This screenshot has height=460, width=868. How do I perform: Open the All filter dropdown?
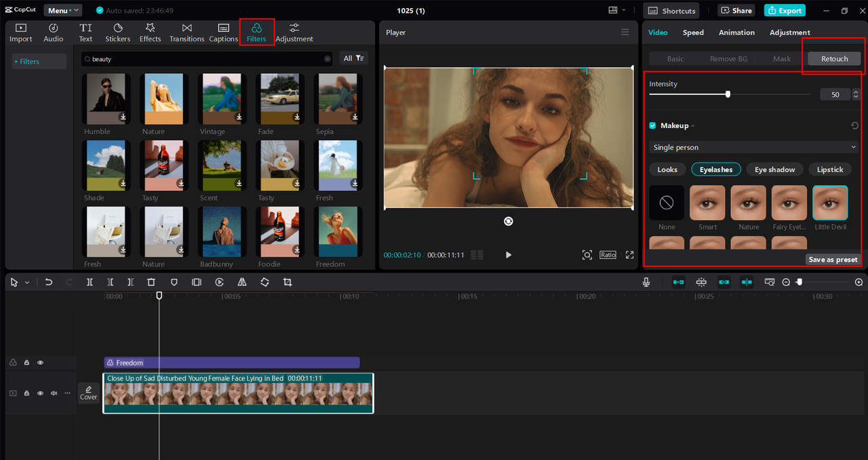coord(354,59)
